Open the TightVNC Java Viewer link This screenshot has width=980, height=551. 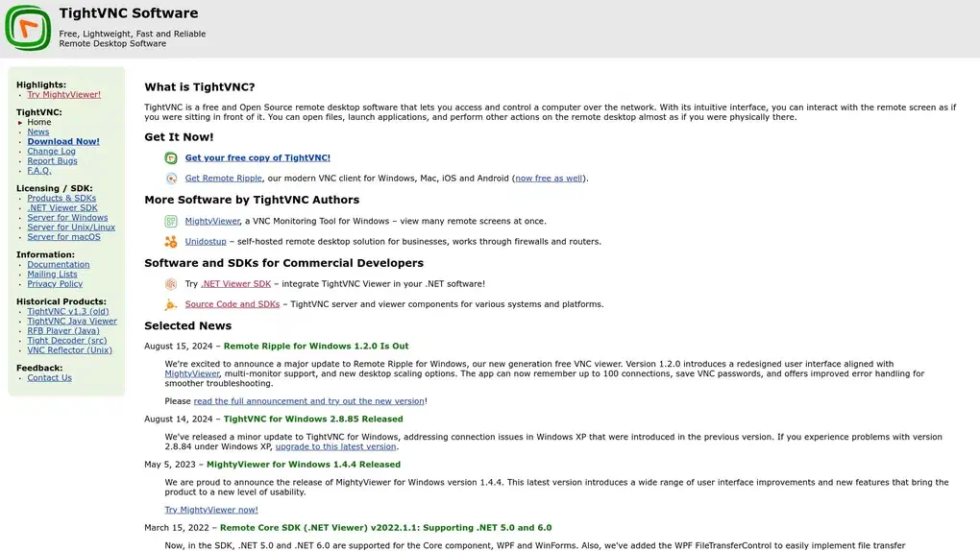[x=72, y=321]
